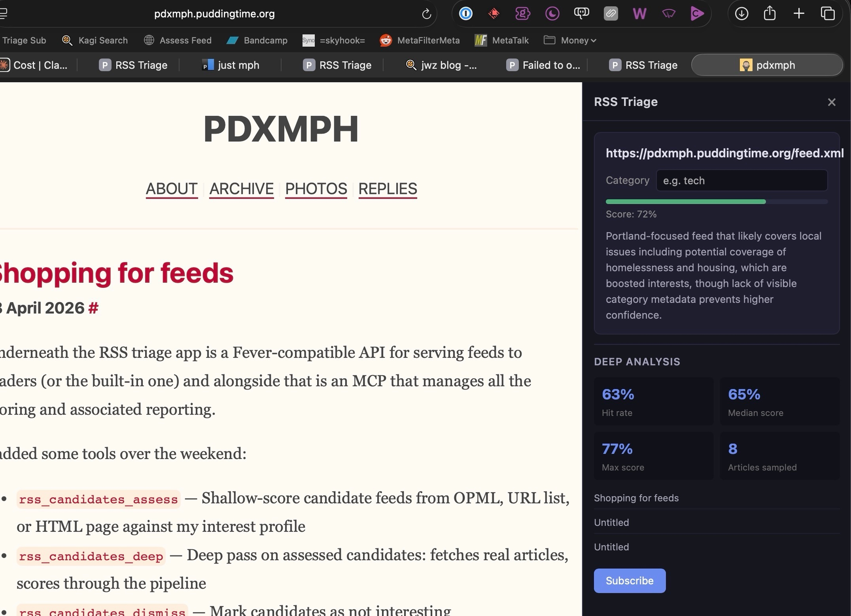
Task: Click the feed score progress bar
Action: pyautogui.click(x=716, y=202)
